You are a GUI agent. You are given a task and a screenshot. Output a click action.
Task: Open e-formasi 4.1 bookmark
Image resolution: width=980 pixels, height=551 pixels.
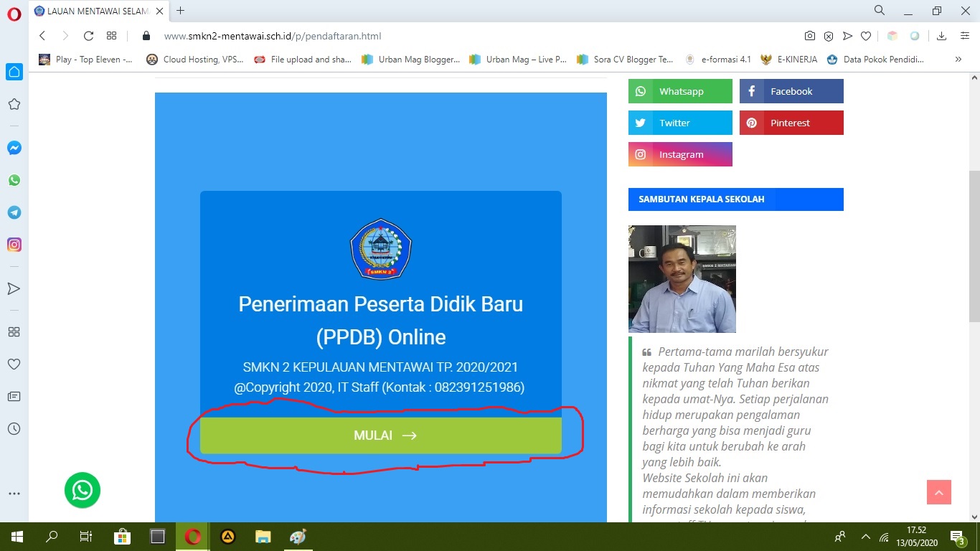pos(718,60)
